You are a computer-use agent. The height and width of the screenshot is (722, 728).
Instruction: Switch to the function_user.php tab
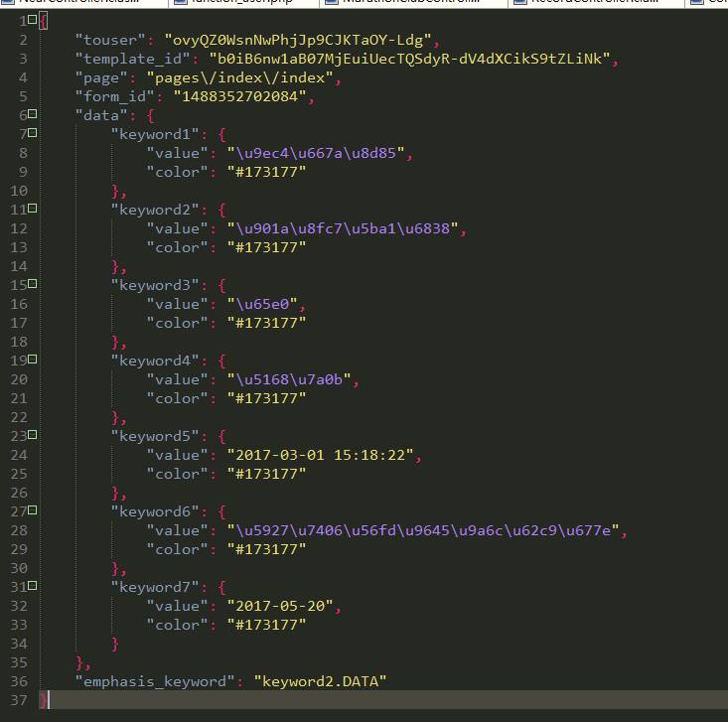click(243, 3)
